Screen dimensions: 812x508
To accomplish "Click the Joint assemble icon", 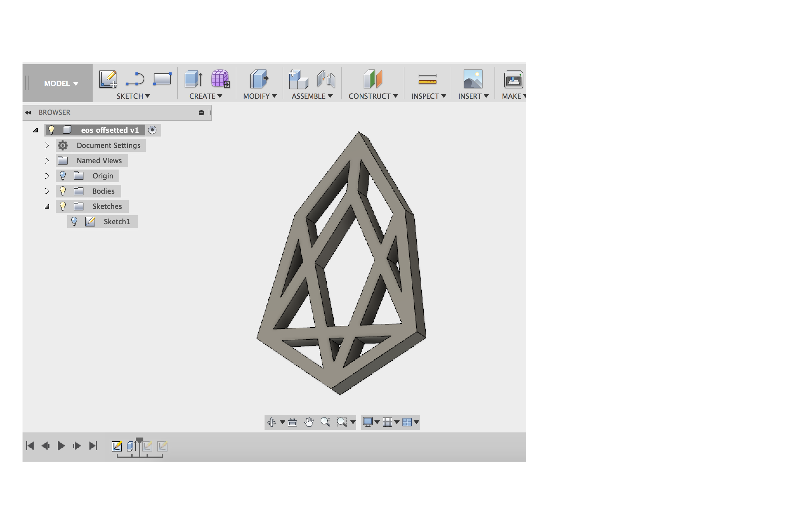I will click(x=326, y=79).
